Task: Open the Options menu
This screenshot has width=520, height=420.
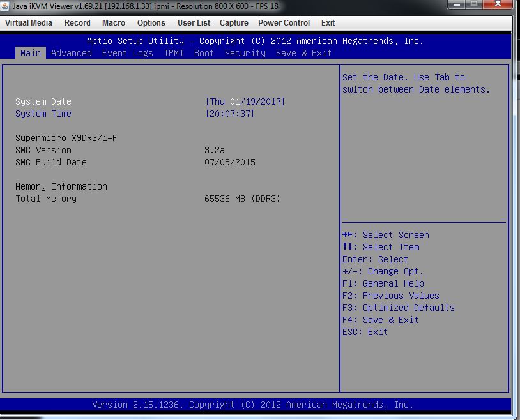Action: pos(151,23)
